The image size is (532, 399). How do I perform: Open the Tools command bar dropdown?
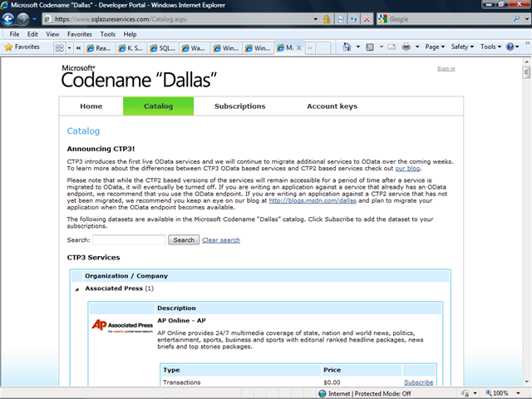click(490, 47)
